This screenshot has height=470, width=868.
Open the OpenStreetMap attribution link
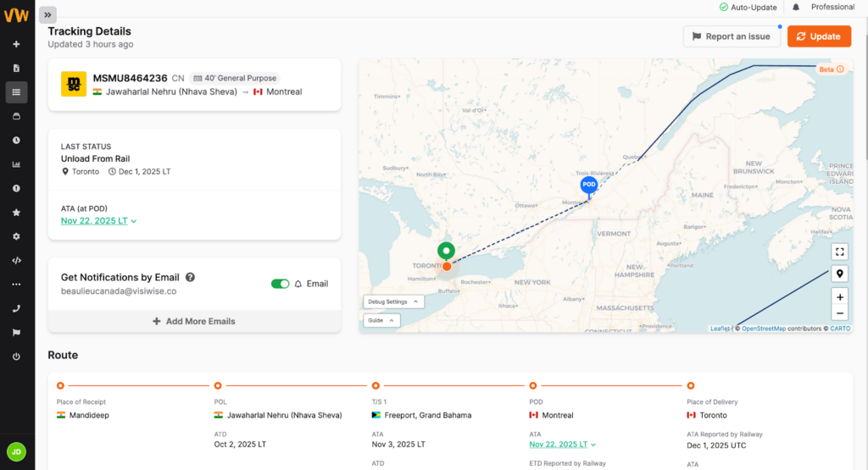click(x=776, y=329)
